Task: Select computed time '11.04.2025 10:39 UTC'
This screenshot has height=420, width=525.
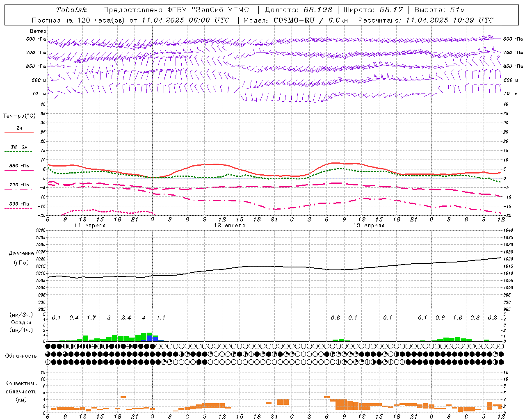Action: point(450,20)
